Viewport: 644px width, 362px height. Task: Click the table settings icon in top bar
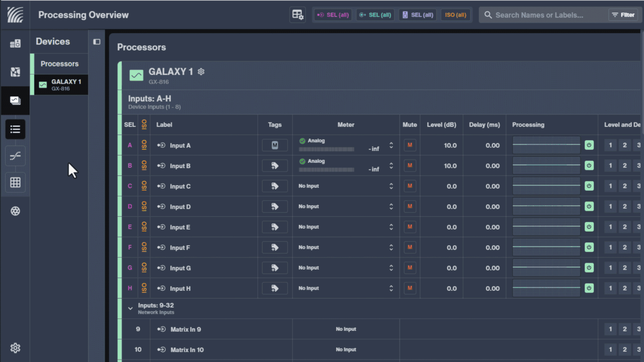point(297,15)
